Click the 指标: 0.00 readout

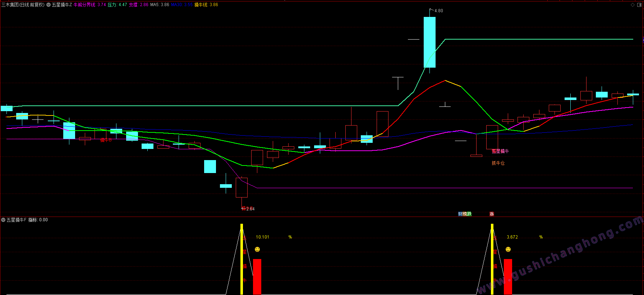[x=38, y=220]
